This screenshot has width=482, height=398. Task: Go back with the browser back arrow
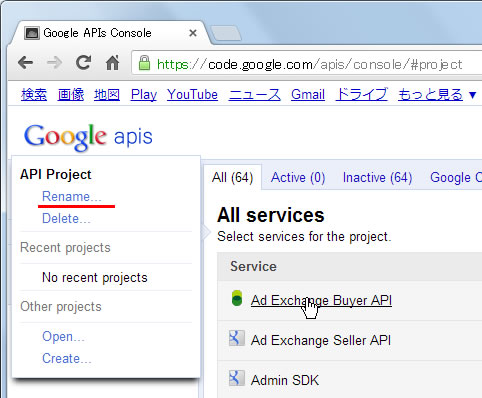(26, 62)
